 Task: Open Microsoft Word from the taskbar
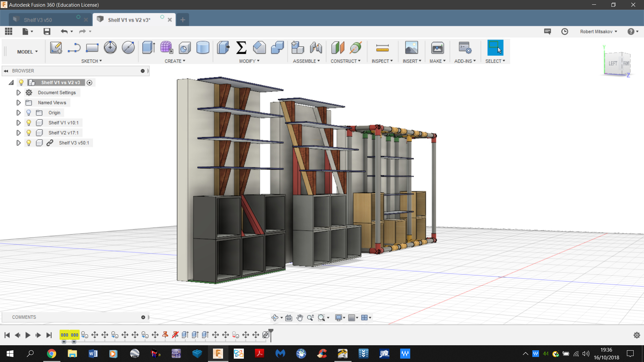tap(93, 354)
